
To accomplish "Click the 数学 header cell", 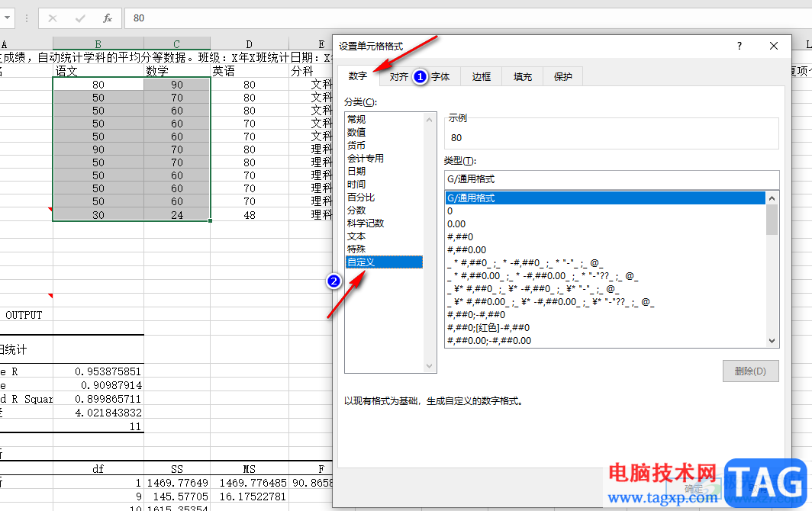I will coord(177,71).
